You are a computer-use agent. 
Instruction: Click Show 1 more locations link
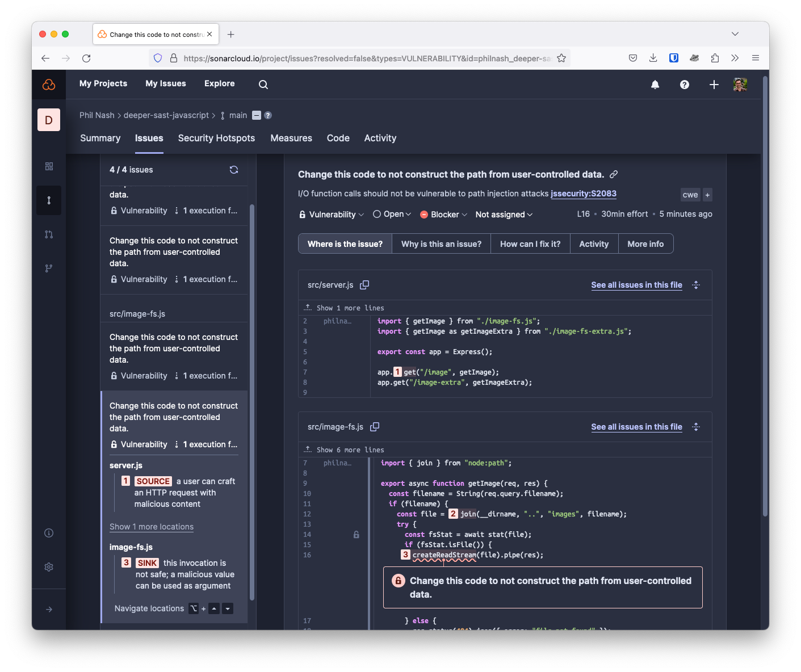tap(152, 527)
